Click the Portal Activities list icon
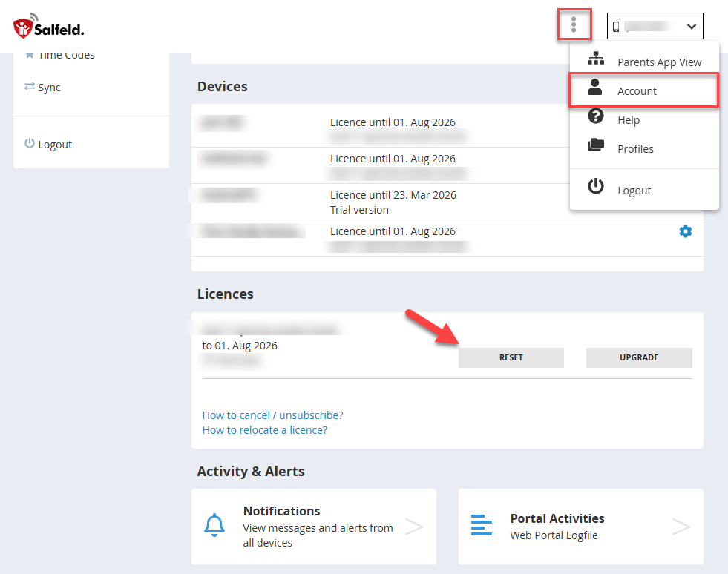 tap(482, 526)
